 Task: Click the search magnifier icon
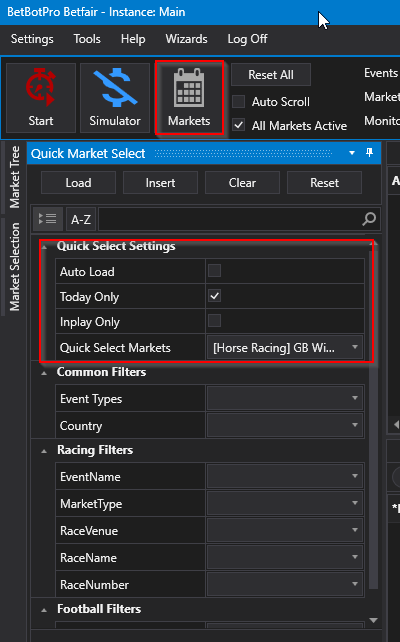pyautogui.click(x=369, y=219)
